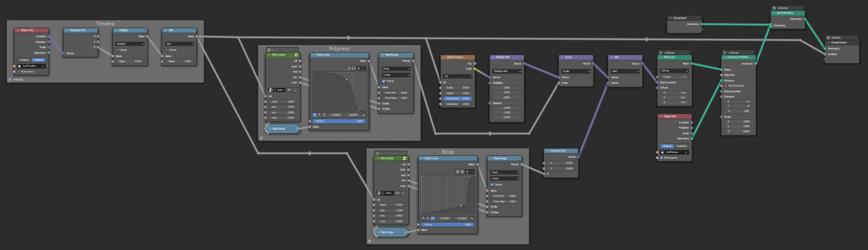Click Count field in Mesh Line node
This screenshot has height=250, width=868.
674,77
